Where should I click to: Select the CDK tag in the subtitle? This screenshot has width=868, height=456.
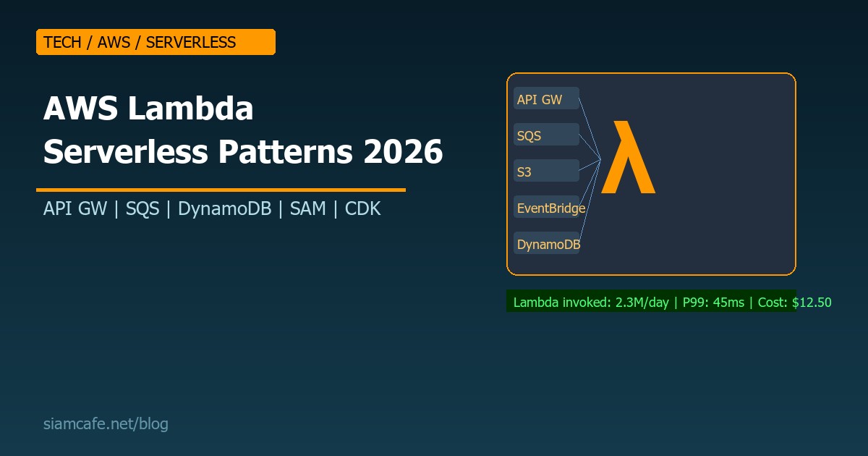coord(364,209)
